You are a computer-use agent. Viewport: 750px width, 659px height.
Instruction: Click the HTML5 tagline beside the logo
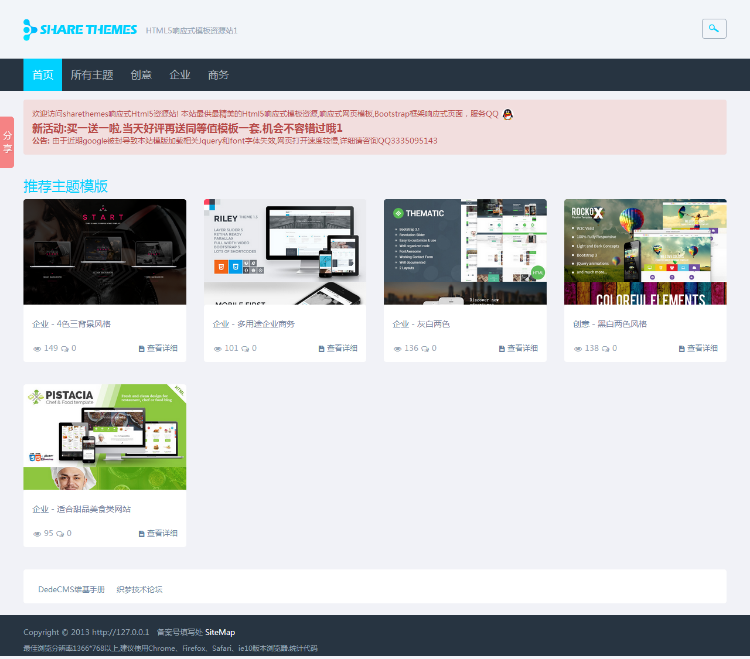click(x=191, y=30)
